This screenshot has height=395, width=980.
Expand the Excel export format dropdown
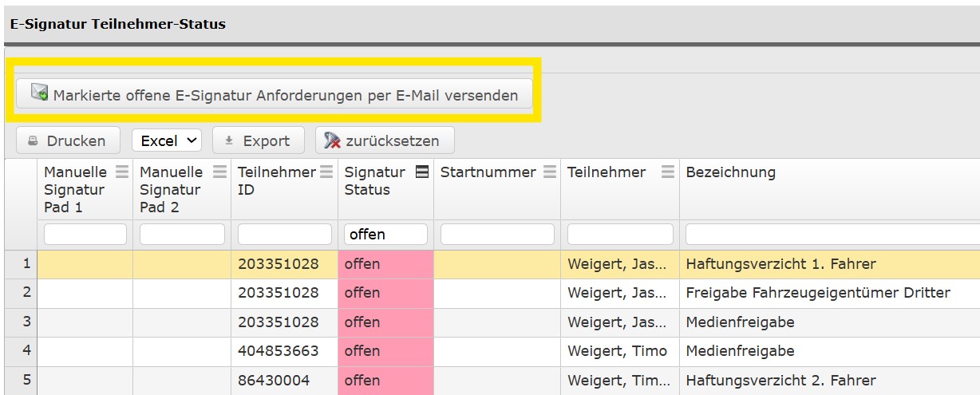[167, 140]
